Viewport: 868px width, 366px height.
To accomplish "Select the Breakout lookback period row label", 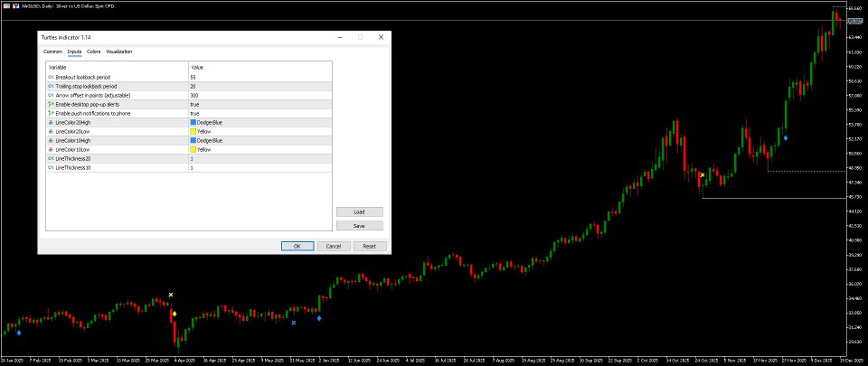I will pos(83,78).
